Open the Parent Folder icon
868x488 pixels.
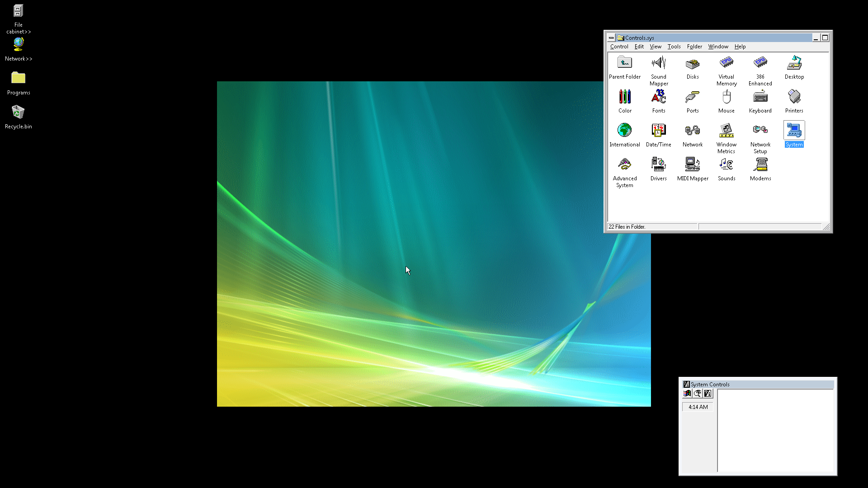pyautogui.click(x=624, y=62)
